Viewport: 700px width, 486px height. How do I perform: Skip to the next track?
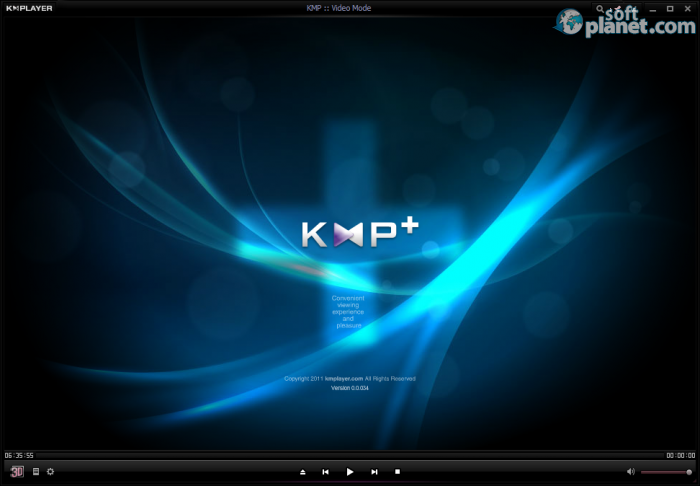pos(374,472)
